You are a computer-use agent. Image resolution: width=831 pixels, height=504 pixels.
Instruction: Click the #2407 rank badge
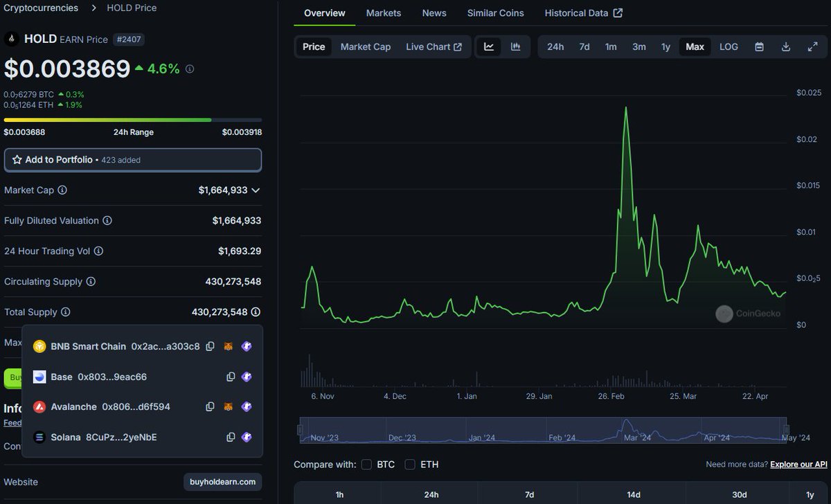(129, 39)
